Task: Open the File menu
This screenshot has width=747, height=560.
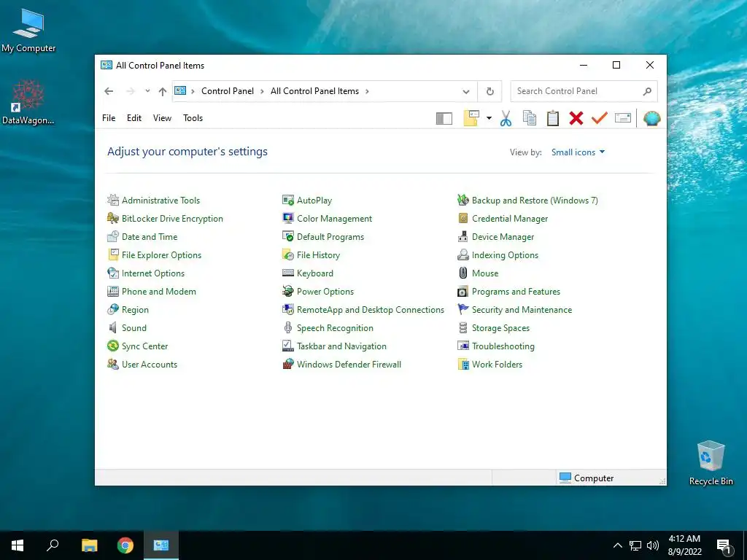Action: pyautogui.click(x=109, y=118)
